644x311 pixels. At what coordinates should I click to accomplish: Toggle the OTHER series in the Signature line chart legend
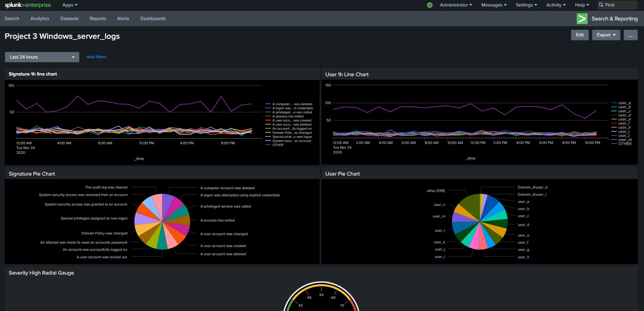277,145
